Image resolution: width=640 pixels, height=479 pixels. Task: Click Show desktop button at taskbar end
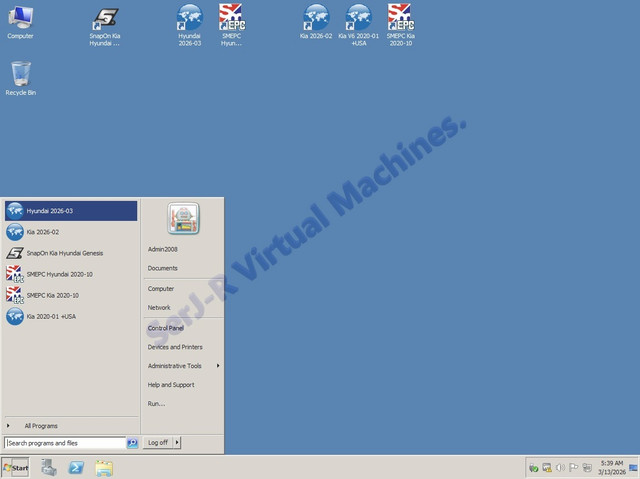click(634, 468)
